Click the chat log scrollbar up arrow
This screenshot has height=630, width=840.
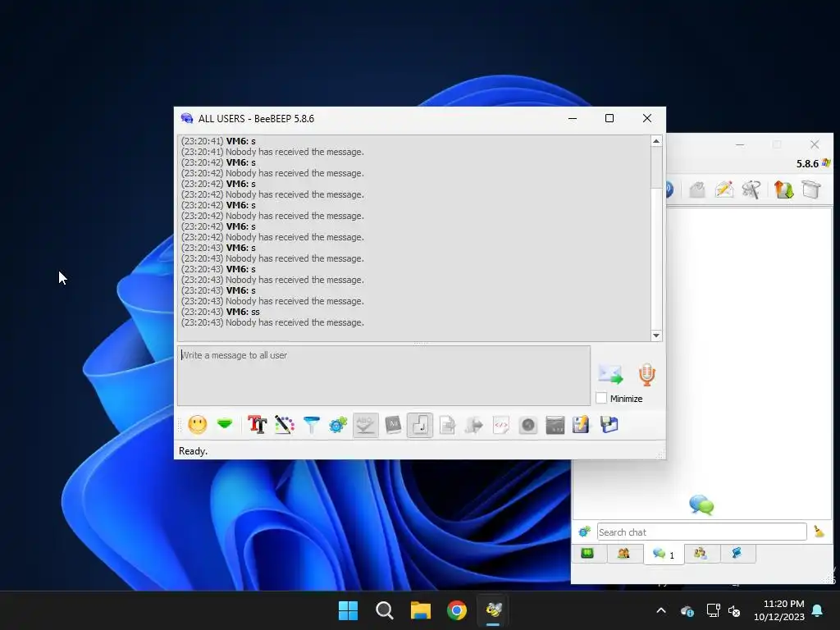point(656,141)
